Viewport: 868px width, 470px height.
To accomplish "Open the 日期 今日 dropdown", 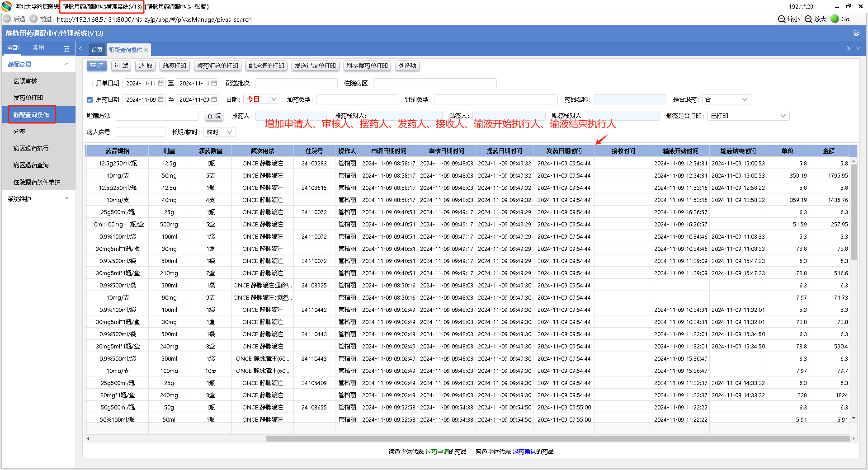I will point(262,99).
